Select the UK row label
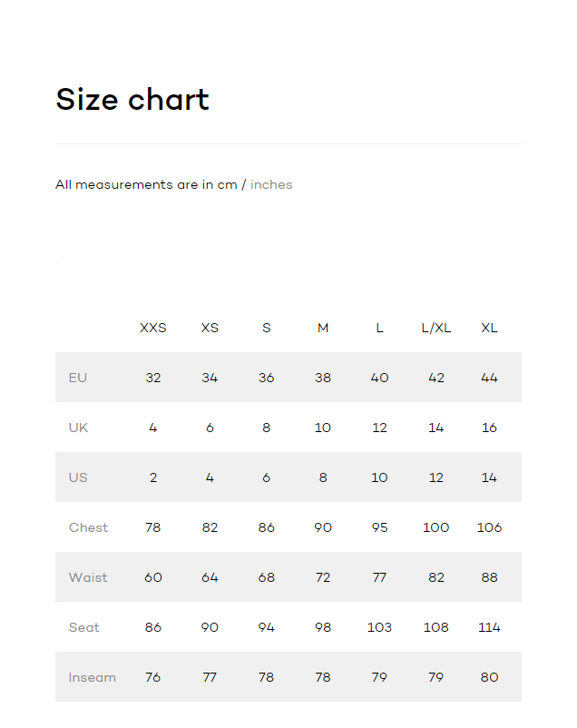 (x=79, y=428)
